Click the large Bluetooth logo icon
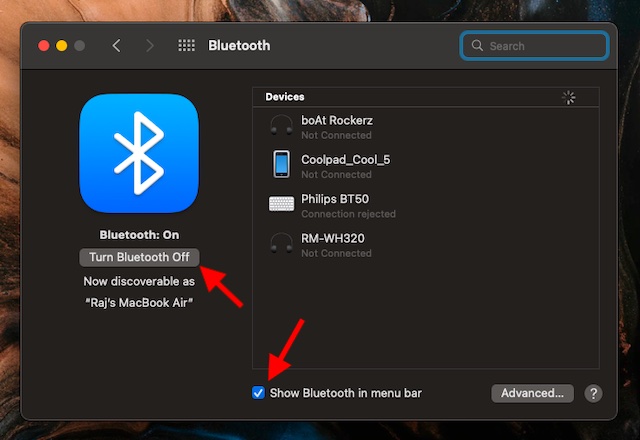This screenshot has width=640, height=440. coord(139,153)
